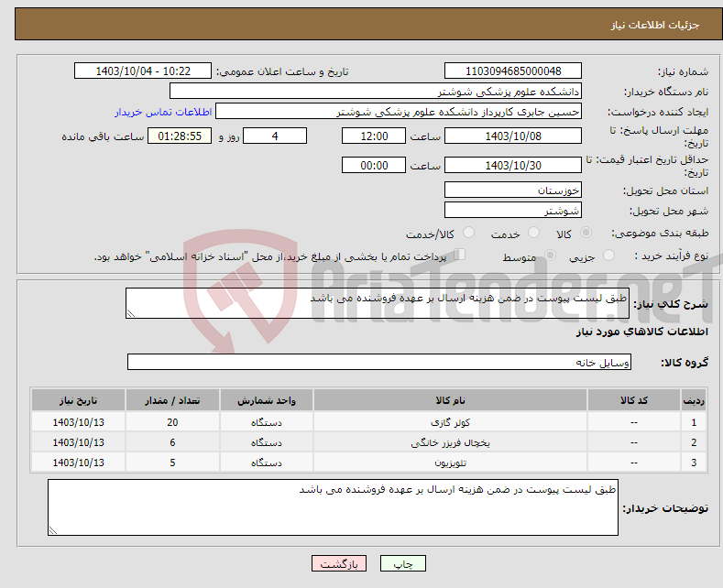The image size is (723, 588).
Task: Click quantity 20 in the کولر گازی row
Action: point(172,422)
